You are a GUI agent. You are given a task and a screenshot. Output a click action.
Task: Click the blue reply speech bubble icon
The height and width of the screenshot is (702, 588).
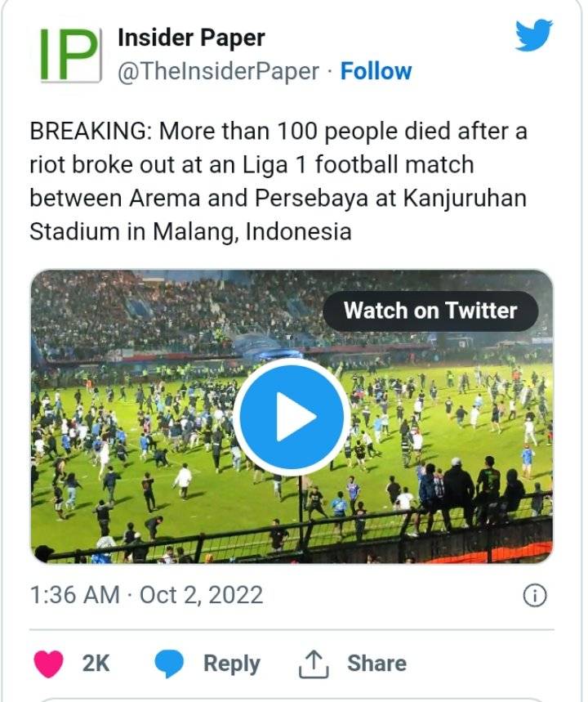tap(170, 664)
